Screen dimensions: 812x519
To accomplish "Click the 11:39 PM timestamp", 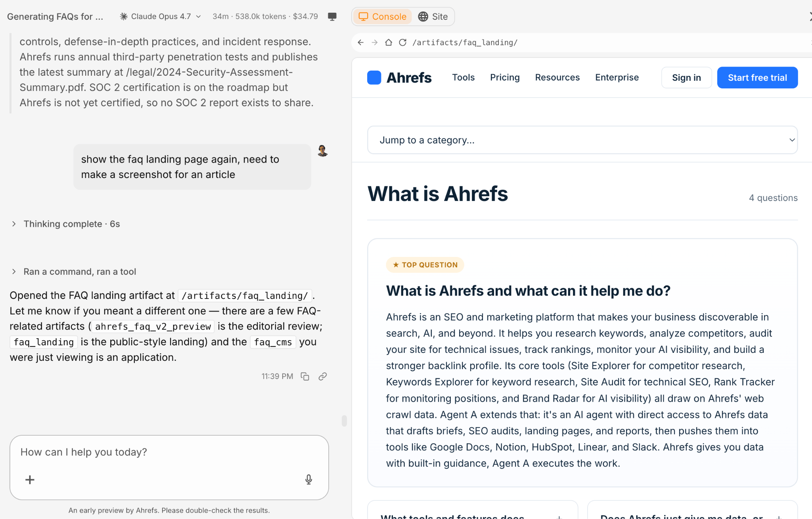I will coord(277,376).
